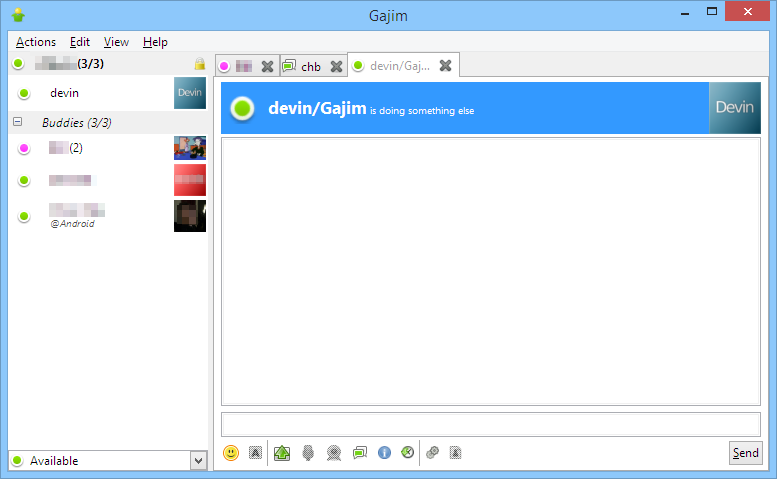Screen dimensions: 777x479
Task: Click the Devin avatar in roster
Action: (190, 93)
